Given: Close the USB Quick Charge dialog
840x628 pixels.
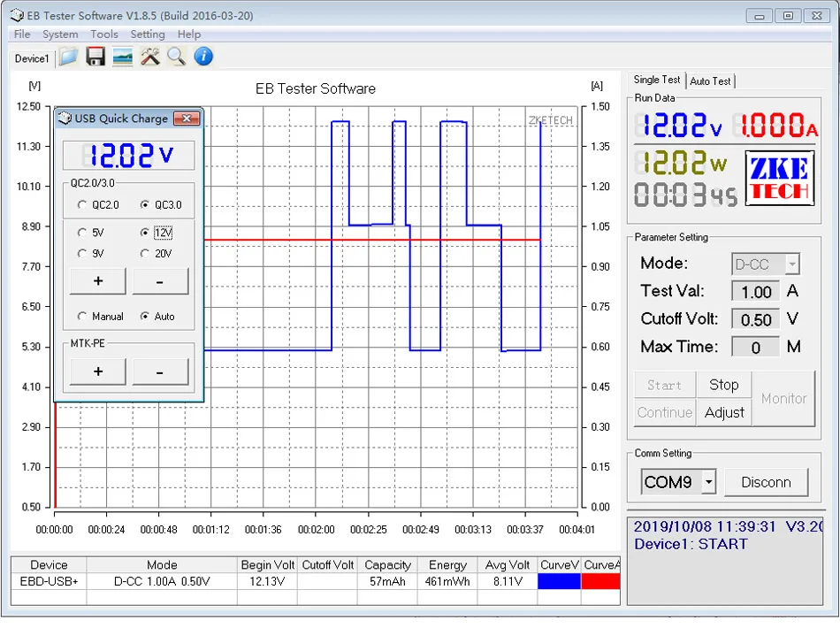Looking at the screenshot, I should point(187,119).
